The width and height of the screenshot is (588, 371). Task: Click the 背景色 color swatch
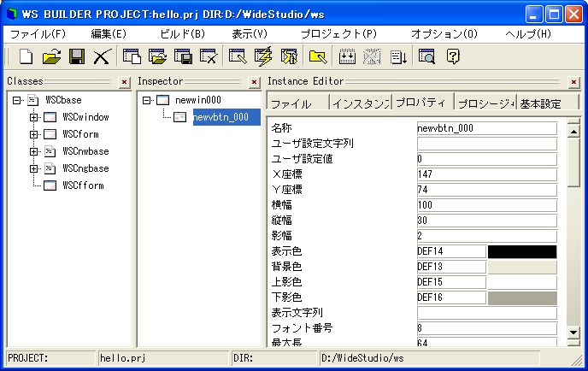tap(522, 267)
